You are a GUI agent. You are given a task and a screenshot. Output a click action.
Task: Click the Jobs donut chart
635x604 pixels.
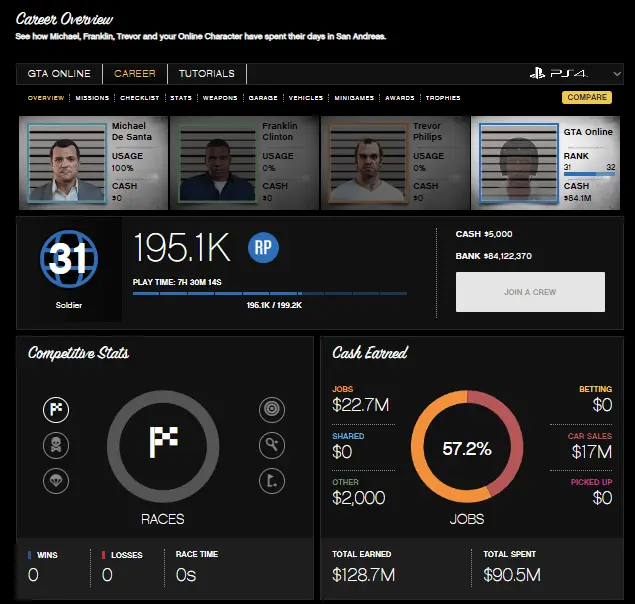(466, 449)
